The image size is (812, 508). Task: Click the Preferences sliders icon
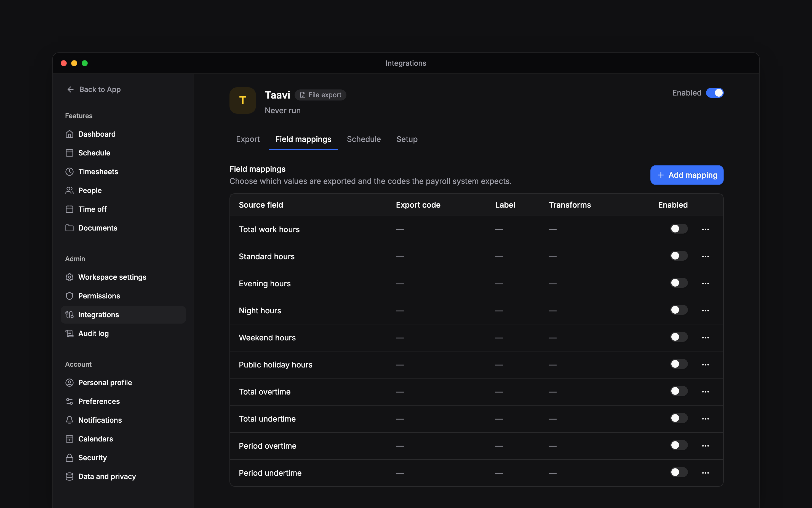coord(70,401)
